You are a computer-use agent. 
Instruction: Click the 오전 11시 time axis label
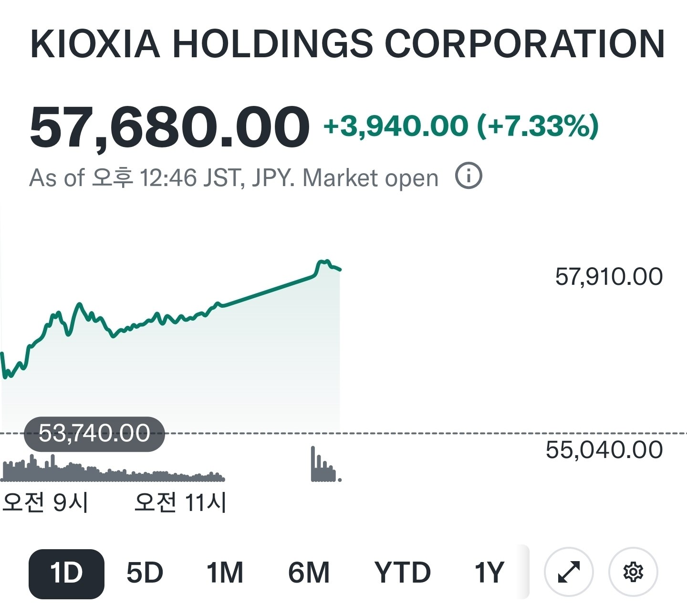click(180, 502)
